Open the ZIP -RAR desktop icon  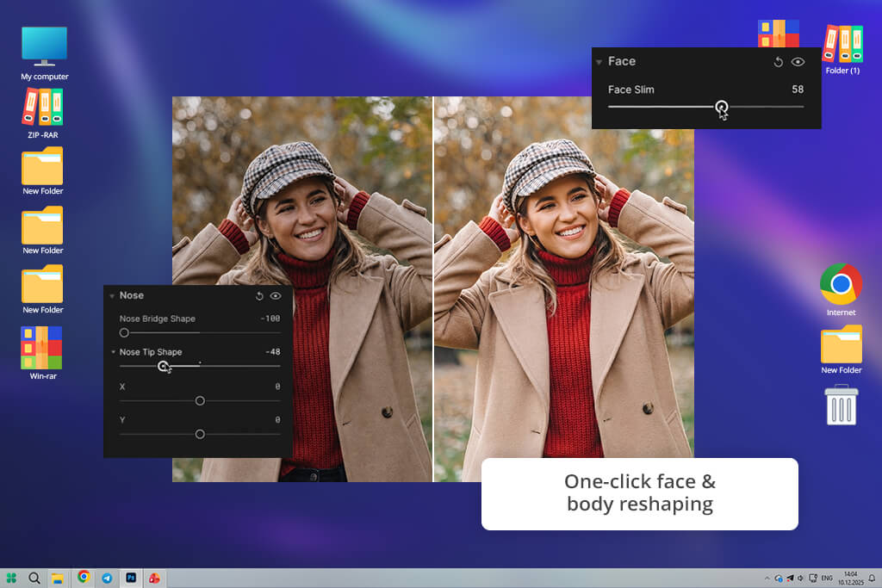click(x=43, y=114)
